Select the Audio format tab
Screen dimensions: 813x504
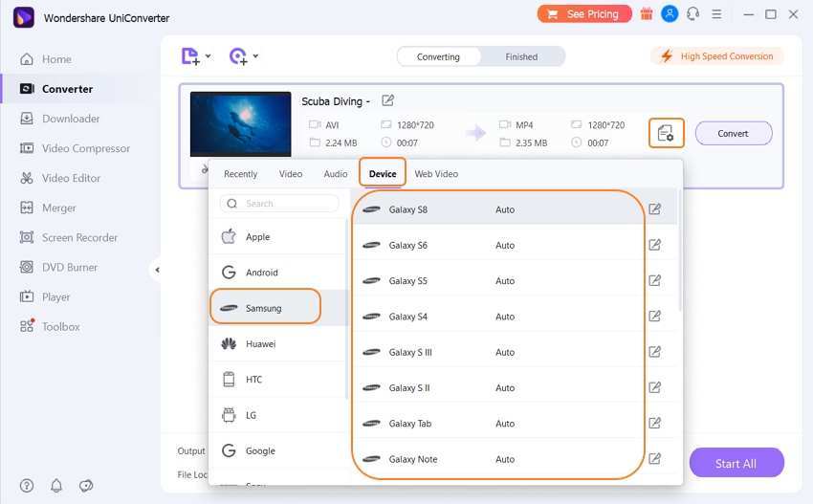pos(336,174)
